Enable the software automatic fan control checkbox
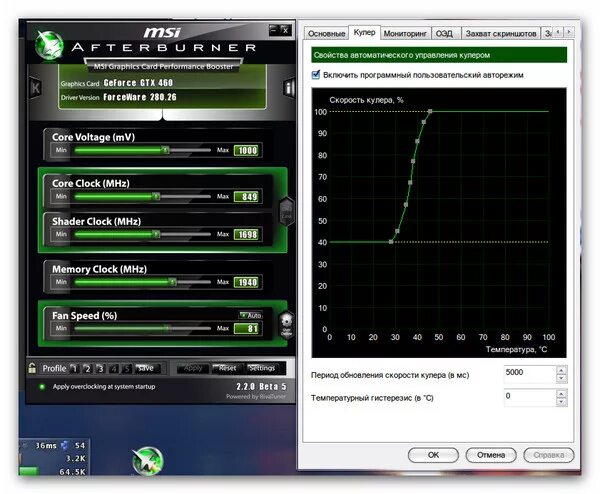The image size is (600, 494). click(x=316, y=74)
